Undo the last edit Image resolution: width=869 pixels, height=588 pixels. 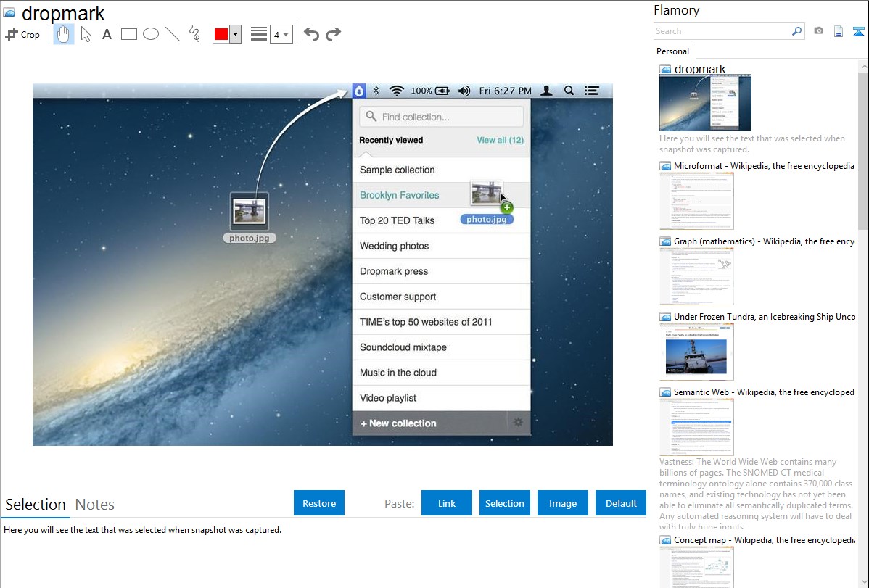[x=311, y=34]
